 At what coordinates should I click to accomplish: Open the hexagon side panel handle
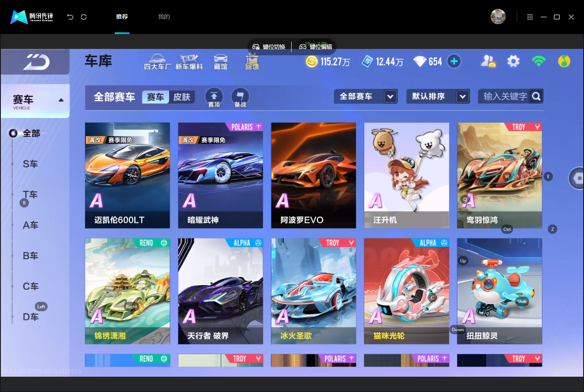pyautogui.click(x=577, y=179)
